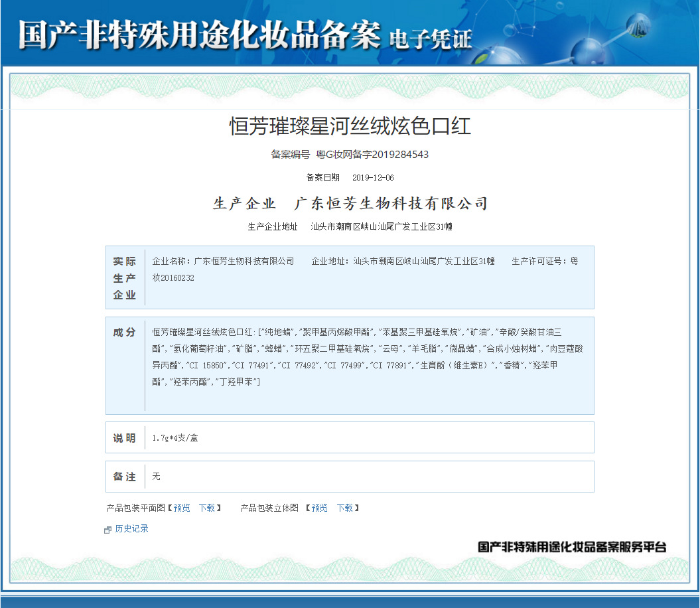Viewport: 700px width, 608px height.
Task: Click the 实际生产企业 section label
Action: 124,278
